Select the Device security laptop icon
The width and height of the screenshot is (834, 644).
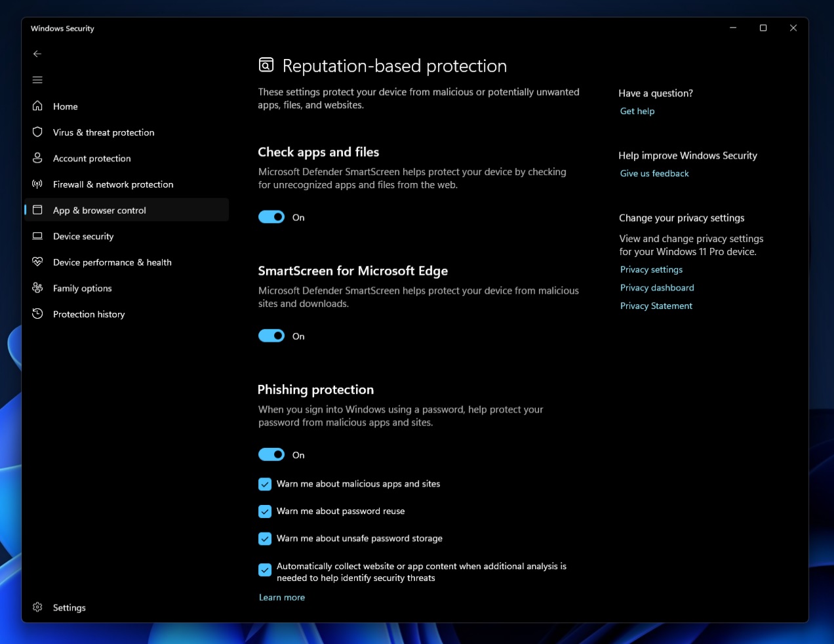(37, 236)
